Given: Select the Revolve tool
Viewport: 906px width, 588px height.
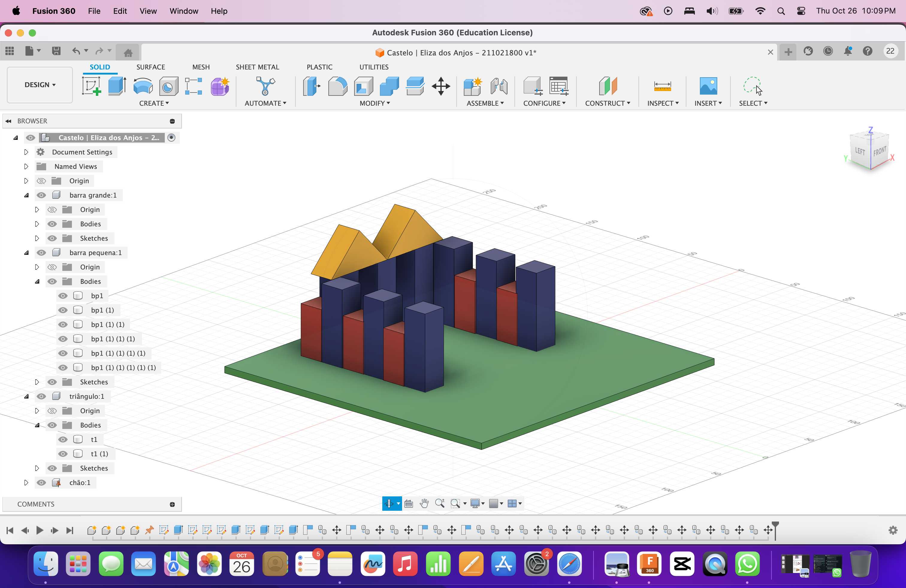Looking at the screenshot, I should (x=143, y=86).
